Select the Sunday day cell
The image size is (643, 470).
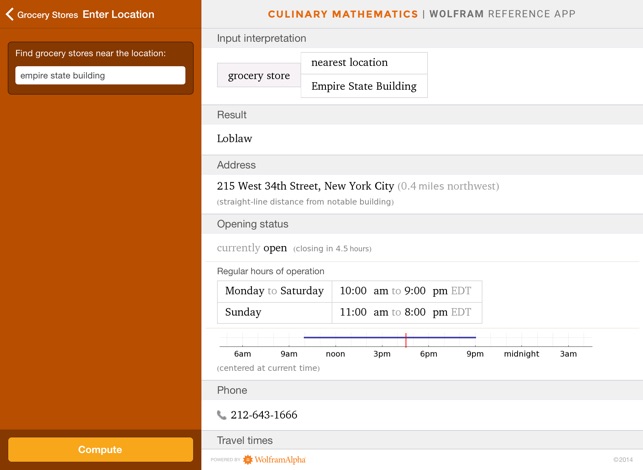(274, 313)
